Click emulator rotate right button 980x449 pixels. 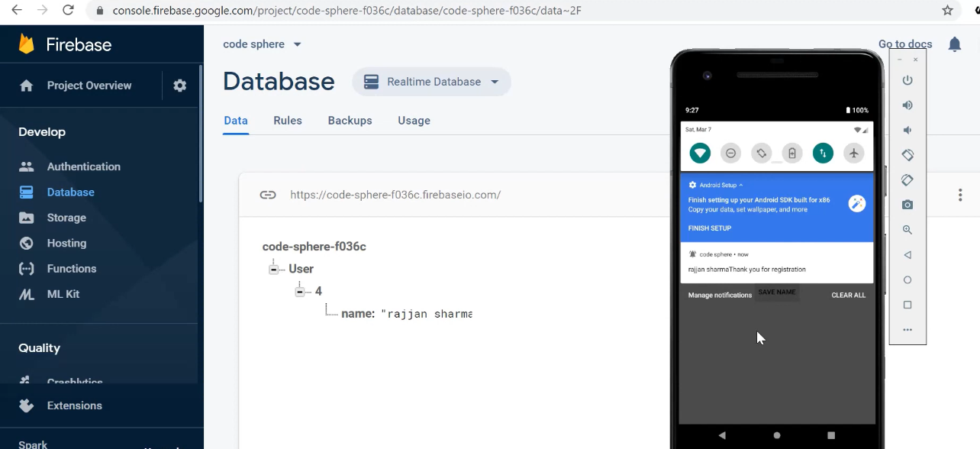tap(907, 180)
